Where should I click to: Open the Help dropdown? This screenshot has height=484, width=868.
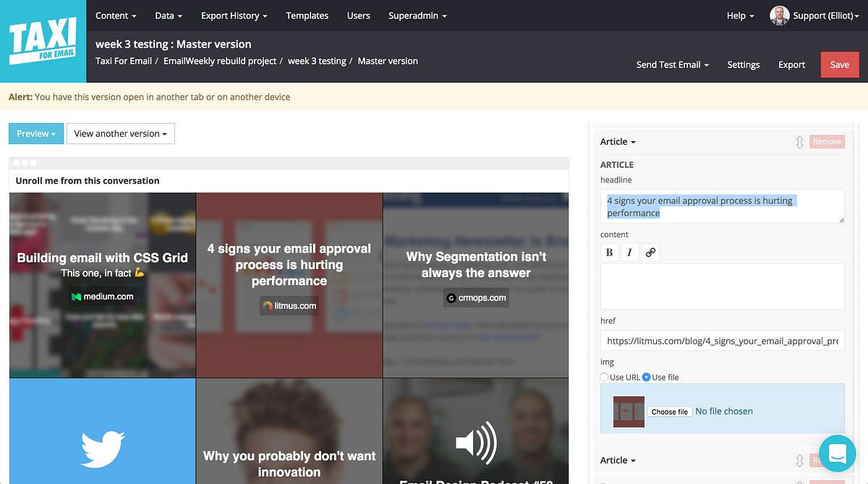pyautogui.click(x=741, y=15)
